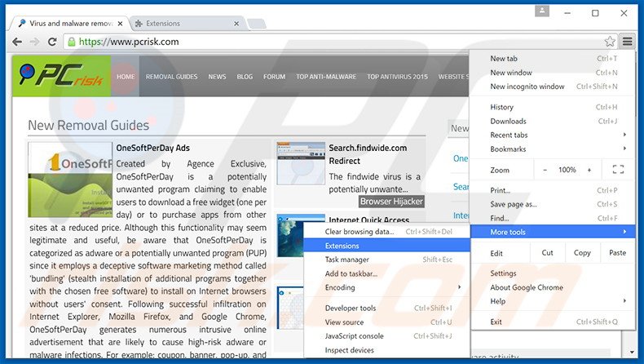Click the Copy edit button
The image size is (644, 364).
click(x=582, y=253)
